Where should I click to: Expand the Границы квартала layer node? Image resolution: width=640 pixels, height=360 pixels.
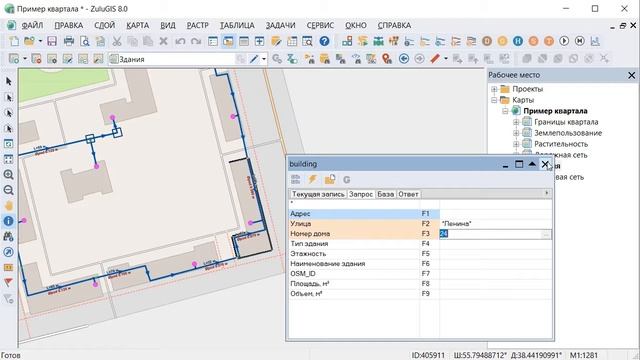tap(516, 122)
